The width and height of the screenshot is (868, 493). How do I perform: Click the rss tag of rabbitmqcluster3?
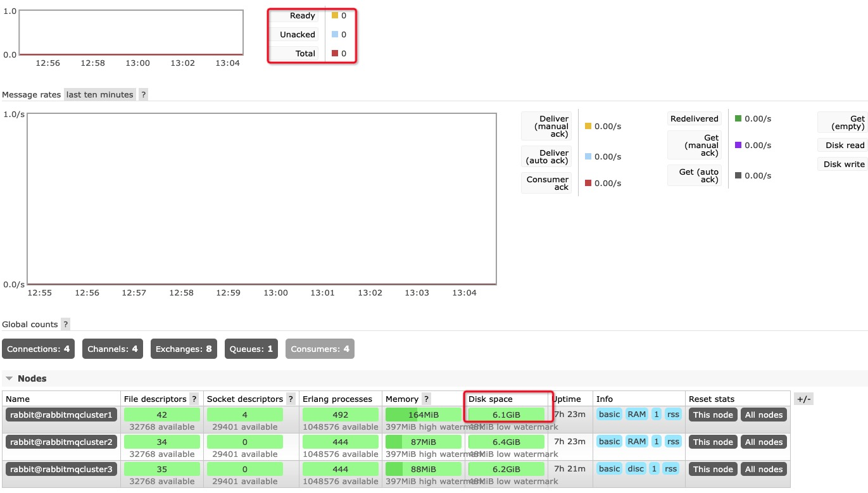[x=671, y=469]
